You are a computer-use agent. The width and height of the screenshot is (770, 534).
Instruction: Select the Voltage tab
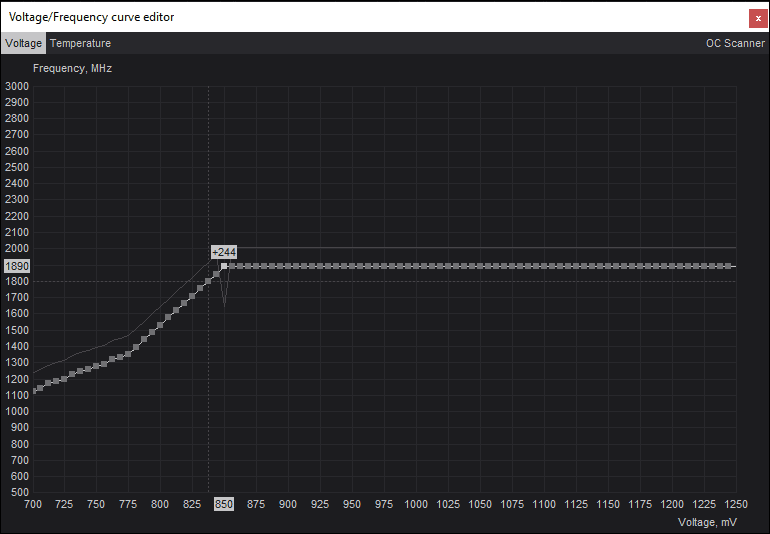(23, 43)
